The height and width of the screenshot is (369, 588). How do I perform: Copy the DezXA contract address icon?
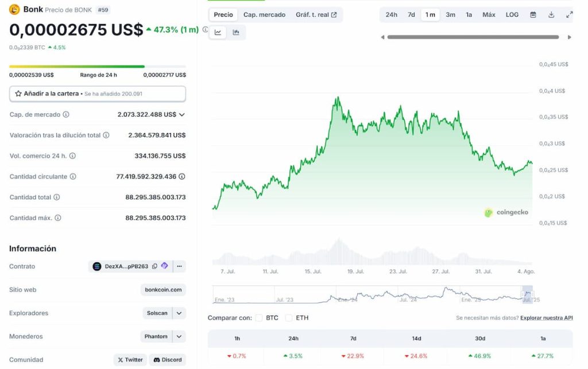click(x=154, y=266)
